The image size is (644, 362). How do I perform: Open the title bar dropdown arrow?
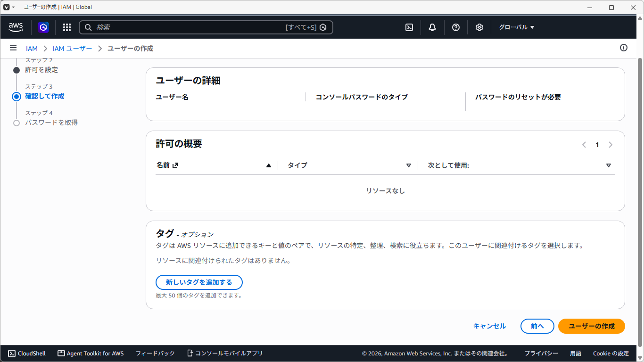(13, 7)
